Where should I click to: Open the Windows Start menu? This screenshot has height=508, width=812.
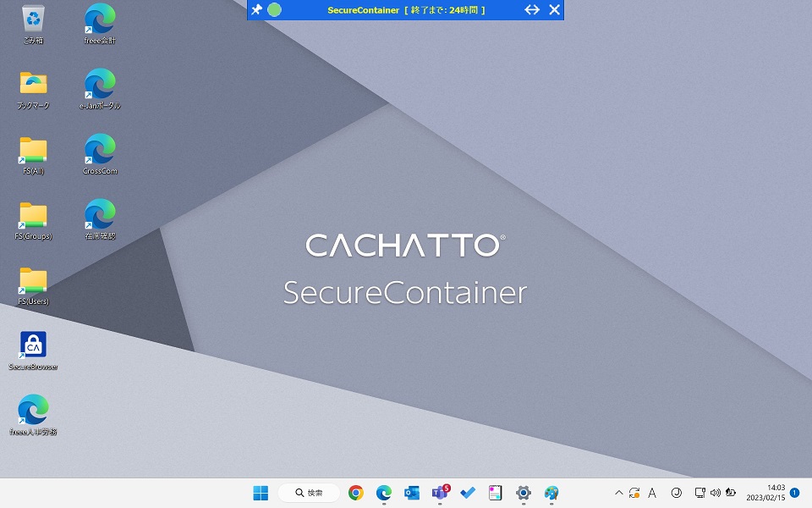pos(260,492)
